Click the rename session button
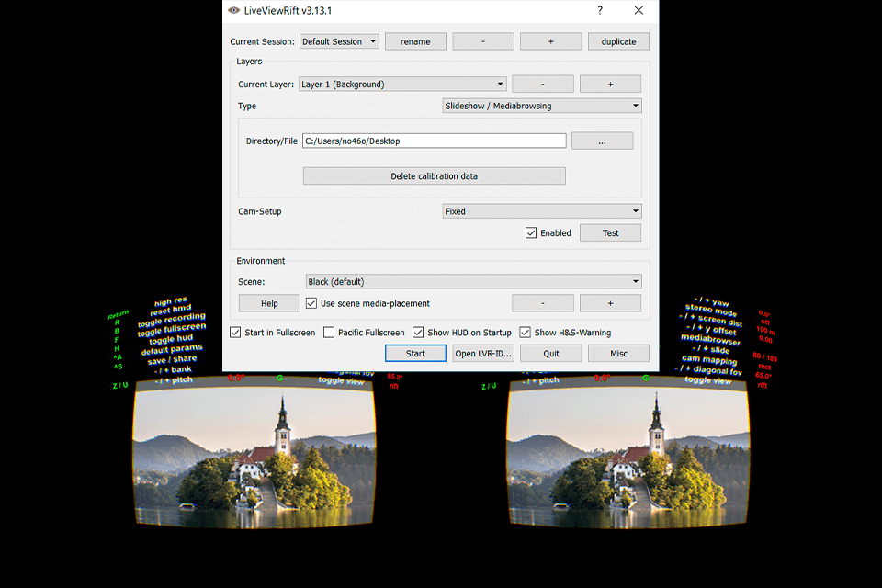 [415, 41]
